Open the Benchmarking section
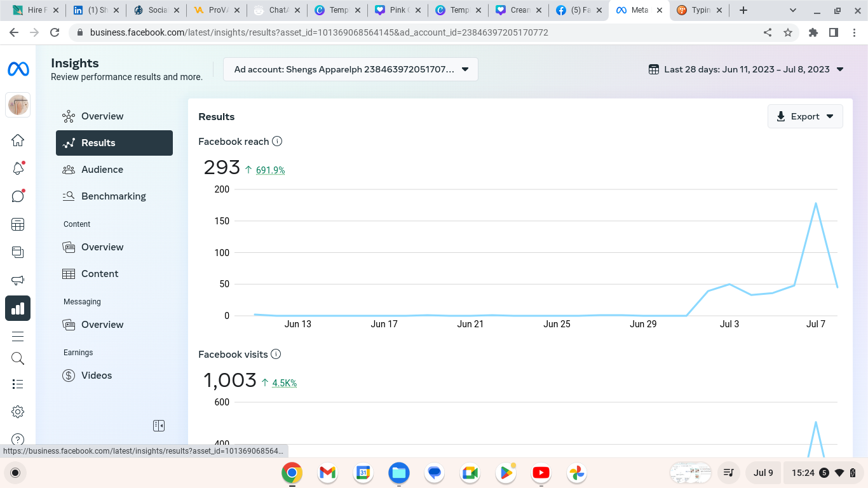This screenshot has height=488, width=868. point(114,196)
